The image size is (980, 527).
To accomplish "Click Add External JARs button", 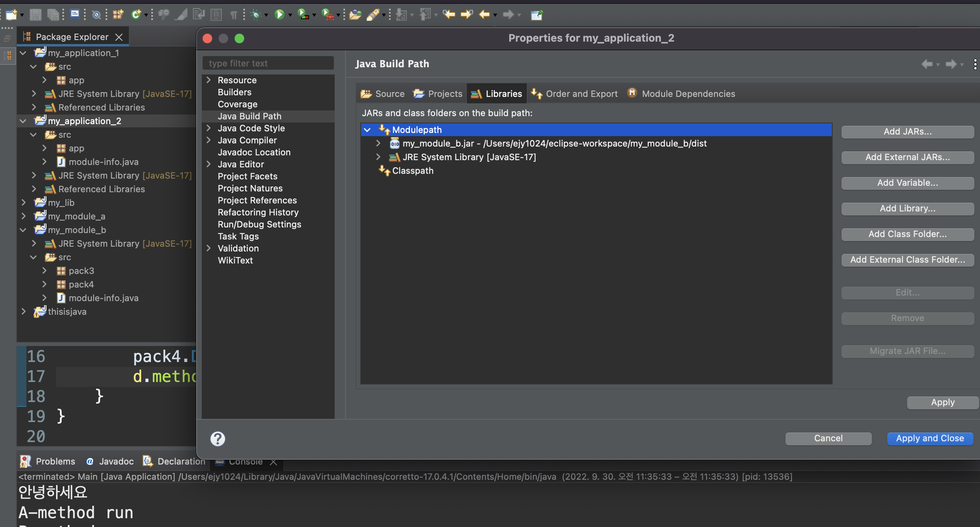I will tap(907, 157).
